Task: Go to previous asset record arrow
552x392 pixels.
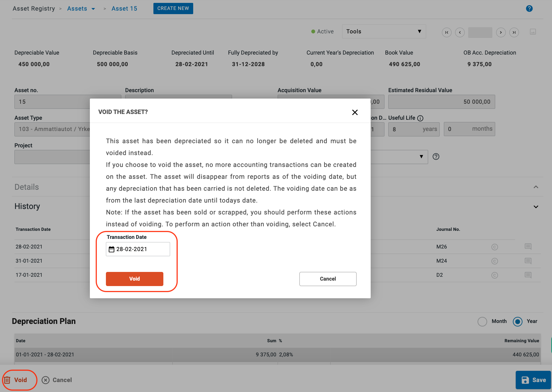Action: tap(460, 32)
